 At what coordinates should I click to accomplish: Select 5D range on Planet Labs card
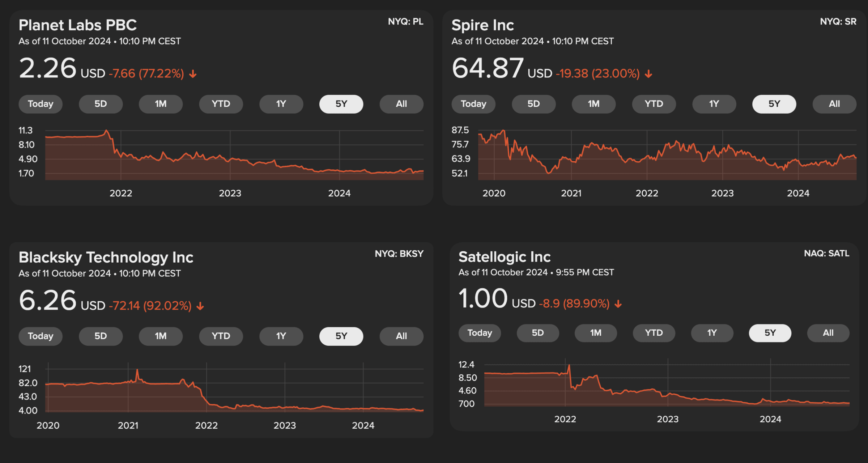click(101, 104)
